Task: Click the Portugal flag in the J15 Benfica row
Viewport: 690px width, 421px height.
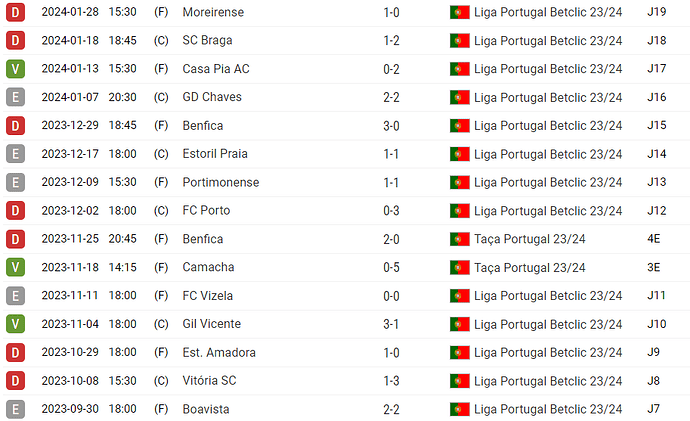Action: [x=459, y=126]
